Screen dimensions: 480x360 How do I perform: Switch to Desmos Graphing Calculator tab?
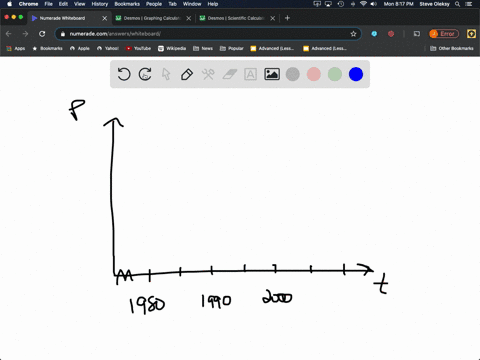click(152, 18)
